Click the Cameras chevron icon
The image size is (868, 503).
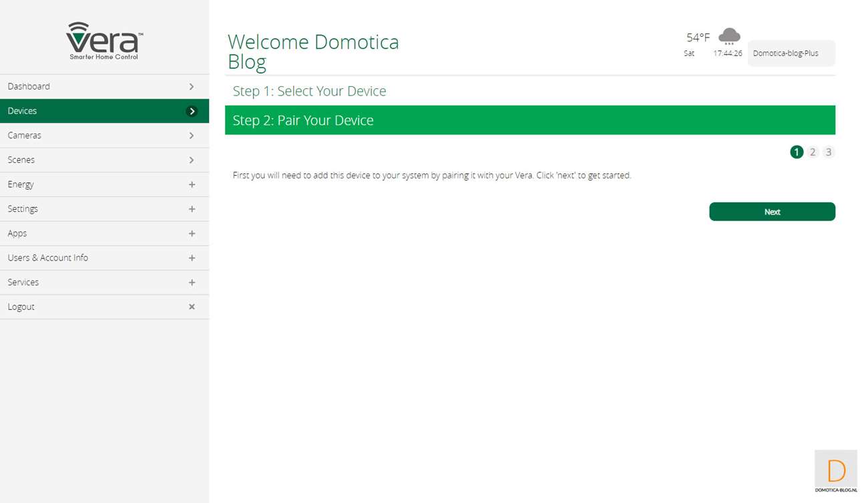click(x=192, y=136)
